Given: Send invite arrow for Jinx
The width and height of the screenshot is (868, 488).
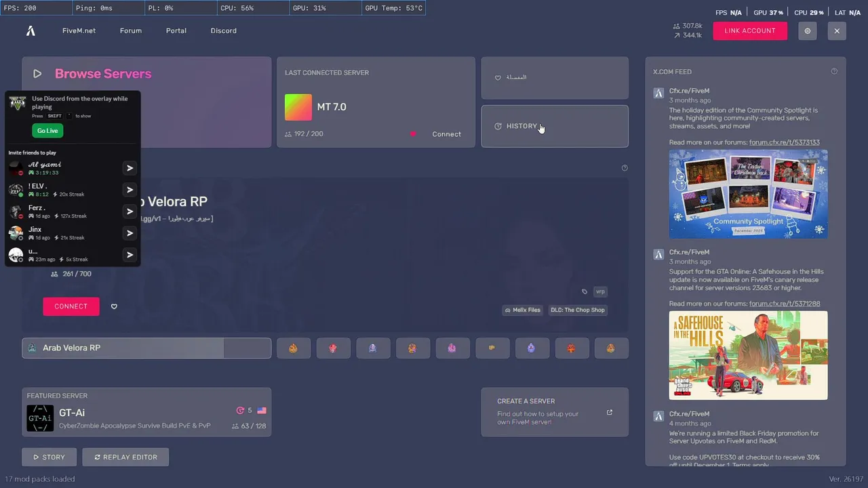Looking at the screenshot, I should (130, 233).
